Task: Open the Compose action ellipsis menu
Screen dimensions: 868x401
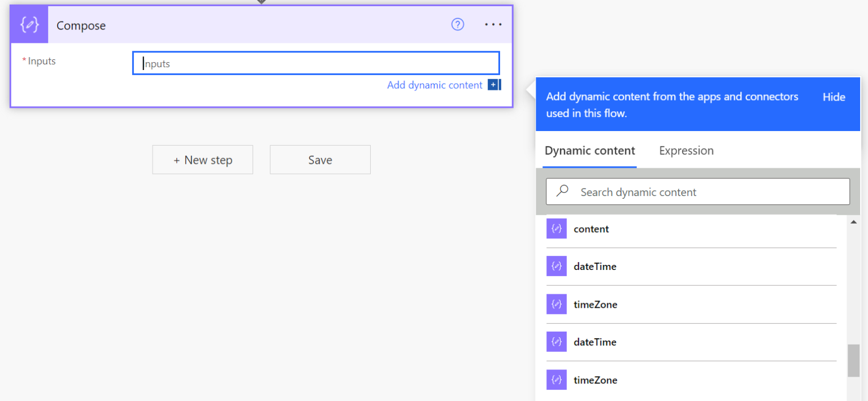Action: tap(492, 24)
